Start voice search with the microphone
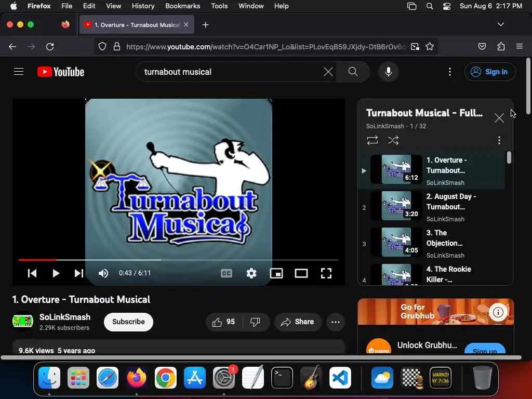This screenshot has width=532, height=399. click(x=389, y=72)
